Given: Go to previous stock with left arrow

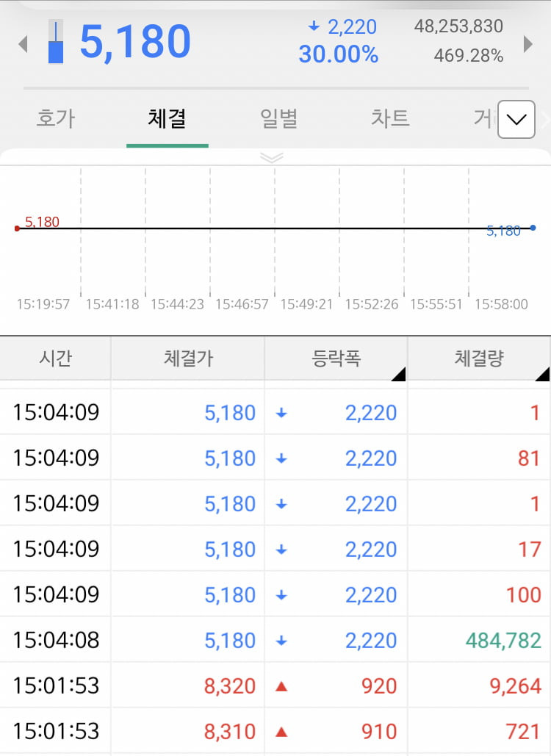Looking at the screenshot, I should (x=23, y=44).
